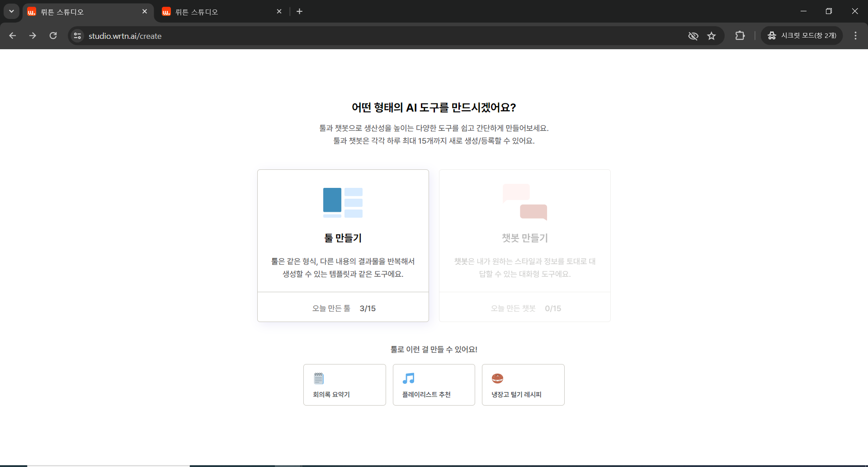Image resolution: width=868 pixels, height=467 pixels.
Task: Bookmark this page with the star icon
Action: [x=712, y=36]
